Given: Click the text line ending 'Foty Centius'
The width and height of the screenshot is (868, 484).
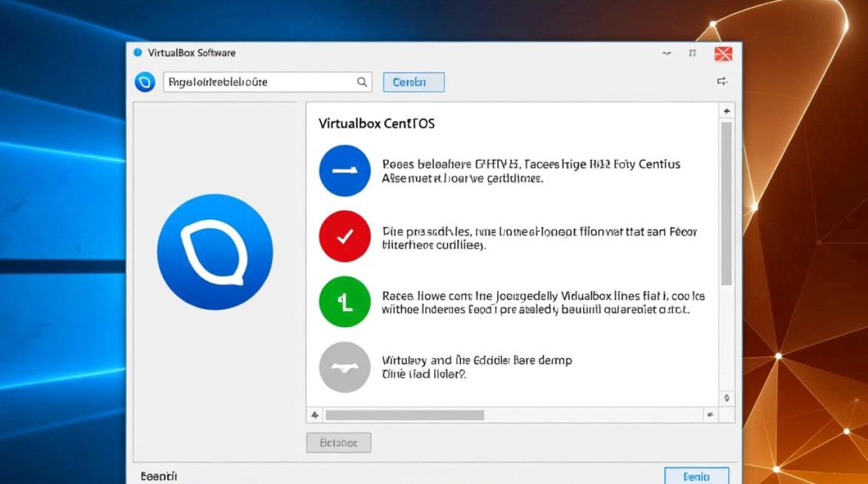Looking at the screenshot, I should (x=531, y=164).
